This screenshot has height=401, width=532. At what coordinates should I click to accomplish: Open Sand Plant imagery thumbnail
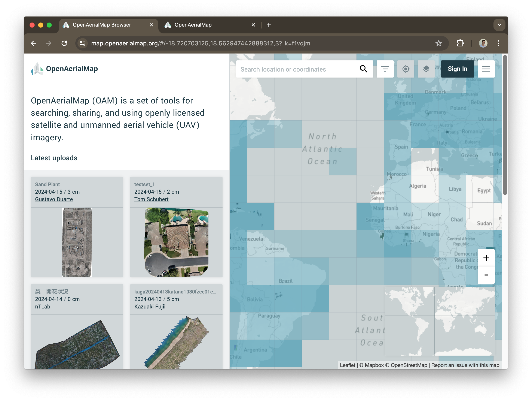(77, 242)
